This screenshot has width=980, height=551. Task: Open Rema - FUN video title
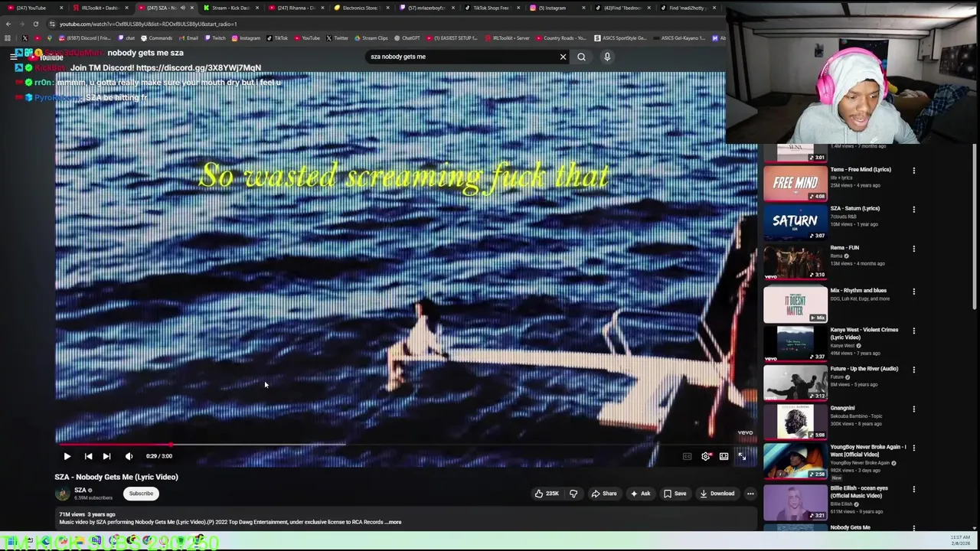point(844,248)
